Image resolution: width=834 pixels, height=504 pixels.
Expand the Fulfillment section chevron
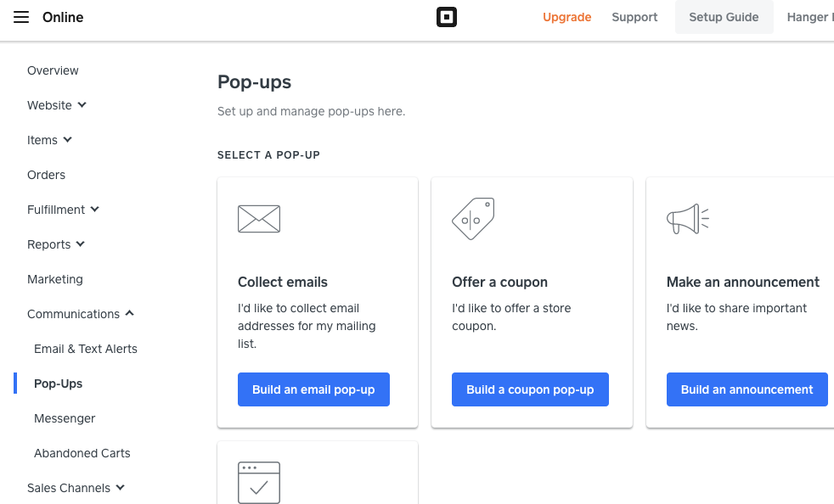coord(95,210)
